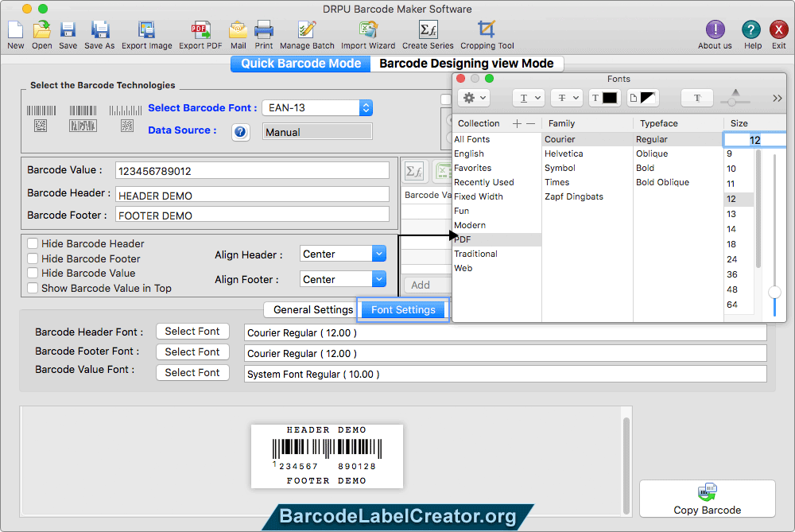Open Fonts panel gear actions menu
Image resolution: width=795 pixels, height=532 pixels.
click(474, 98)
